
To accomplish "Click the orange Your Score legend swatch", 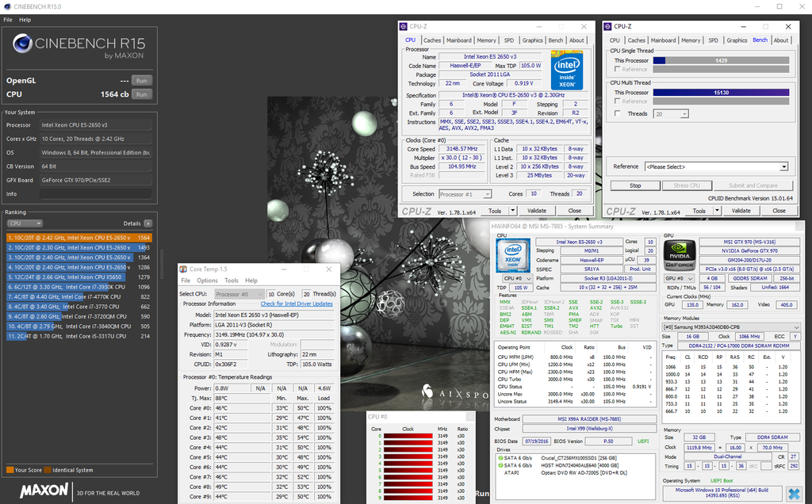I will click(10, 470).
